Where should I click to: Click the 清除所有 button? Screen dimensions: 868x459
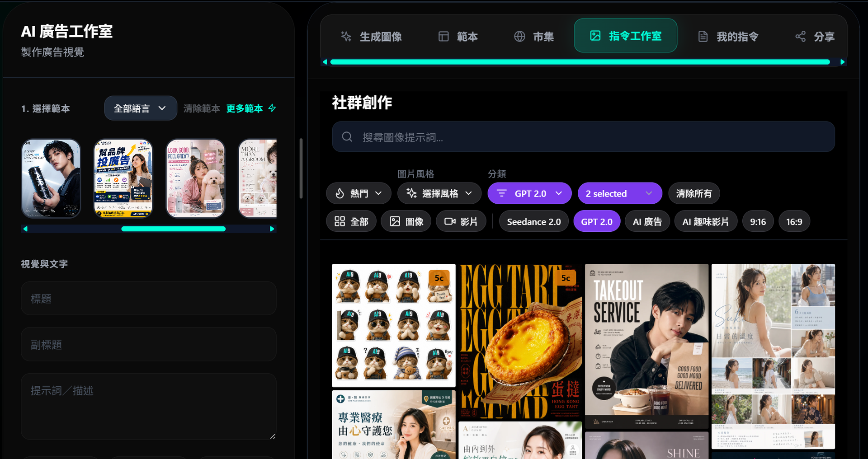(x=694, y=193)
